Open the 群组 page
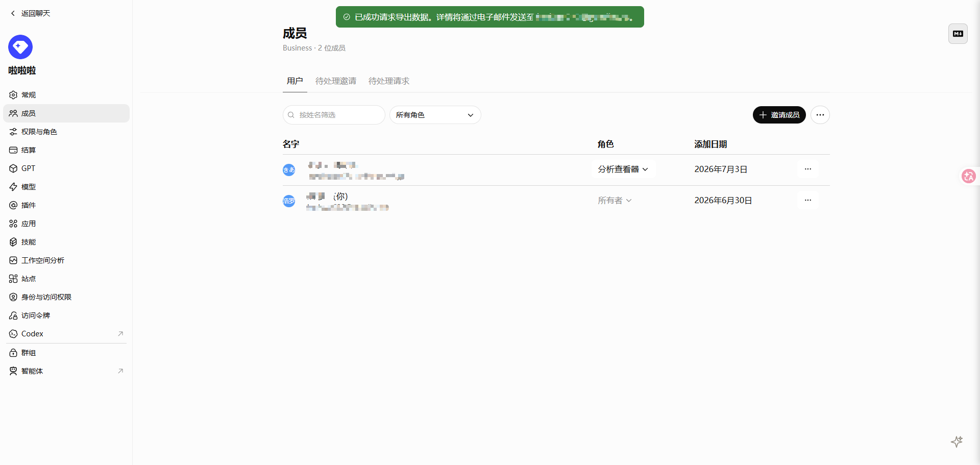The height and width of the screenshot is (465, 980). pyautogui.click(x=66, y=353)
